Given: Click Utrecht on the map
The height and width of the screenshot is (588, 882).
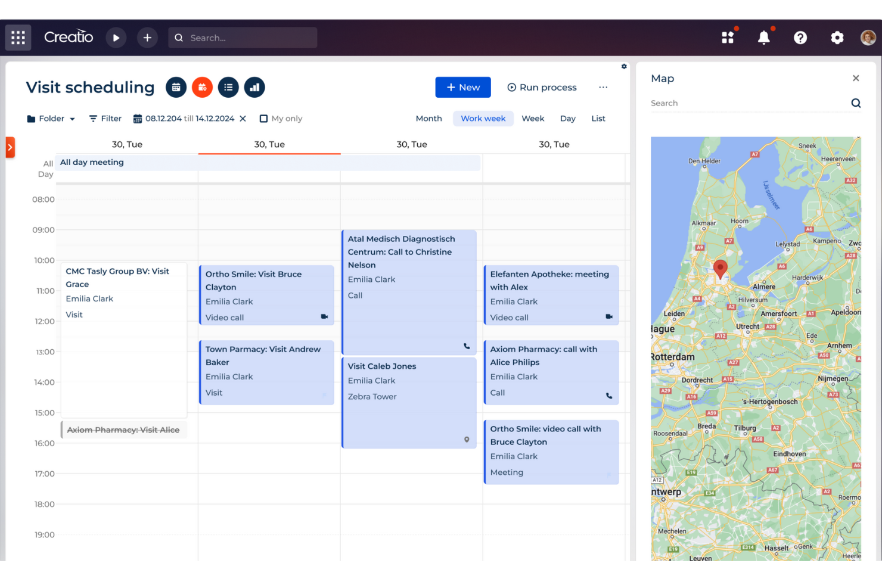Looking at the screenshot, I should (748, 326).
